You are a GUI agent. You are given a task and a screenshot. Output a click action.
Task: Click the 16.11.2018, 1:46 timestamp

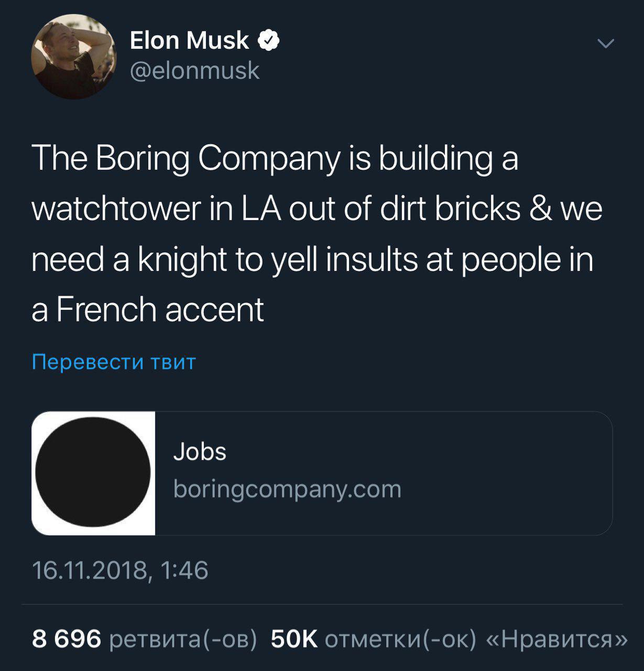coord(120,570)
